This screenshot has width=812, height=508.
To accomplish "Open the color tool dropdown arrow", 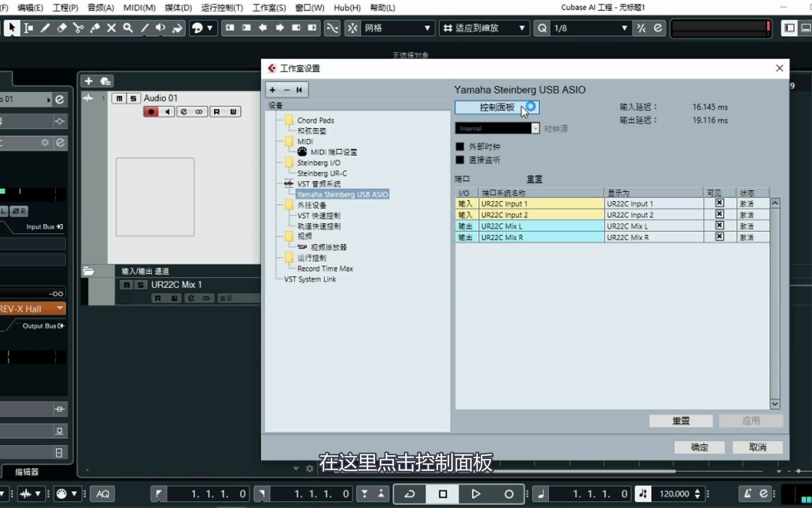I will coord(210,28).
